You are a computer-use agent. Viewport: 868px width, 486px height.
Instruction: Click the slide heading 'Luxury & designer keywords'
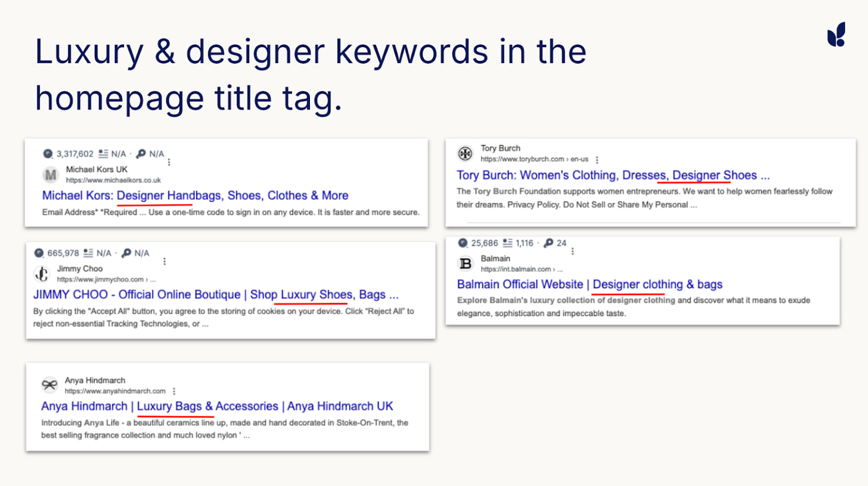click(311, 76)
